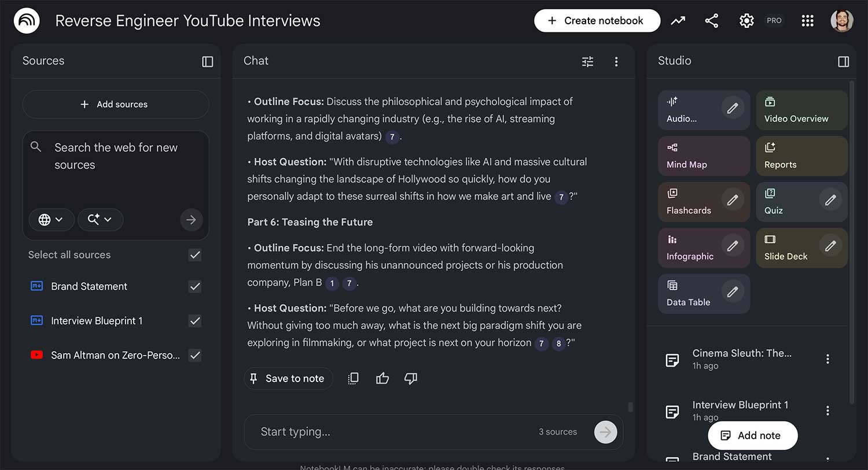Image resolution: width=868 pixels, height=470 pixels.
Task: Open the Video Overview generator
Action: coord(801,110)
